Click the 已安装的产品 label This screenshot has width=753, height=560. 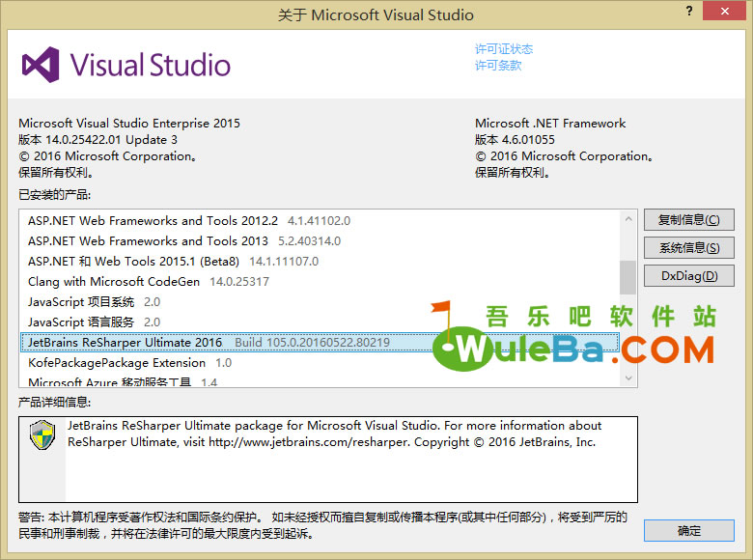(x=54, y=194)
